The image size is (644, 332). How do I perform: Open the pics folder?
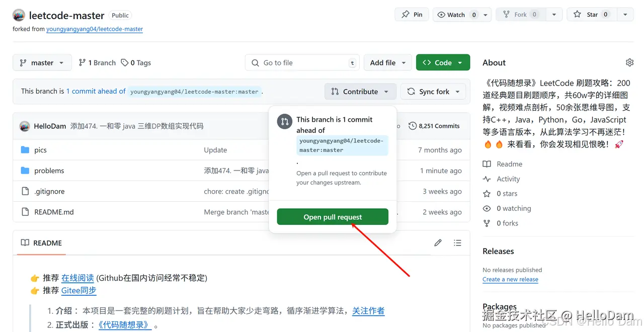[x=40, y=150]
